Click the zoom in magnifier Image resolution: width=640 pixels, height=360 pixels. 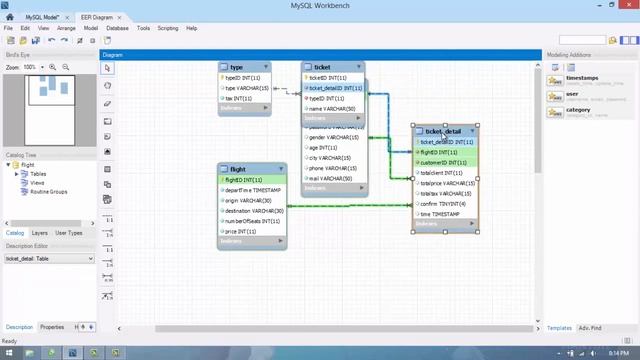click(x=53, y=67)
